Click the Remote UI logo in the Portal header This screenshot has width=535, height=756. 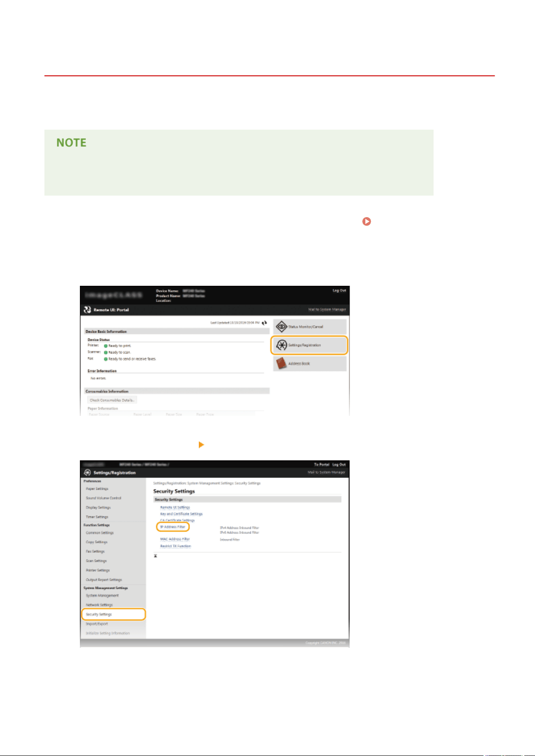pyautogui.click(x=88, y=310)
